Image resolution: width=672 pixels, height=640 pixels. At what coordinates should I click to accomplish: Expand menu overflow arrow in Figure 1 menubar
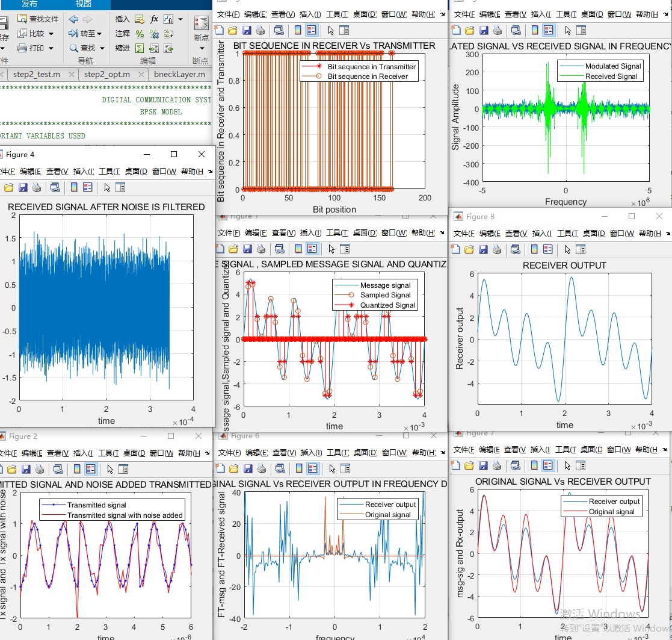(x=442, y=233)
